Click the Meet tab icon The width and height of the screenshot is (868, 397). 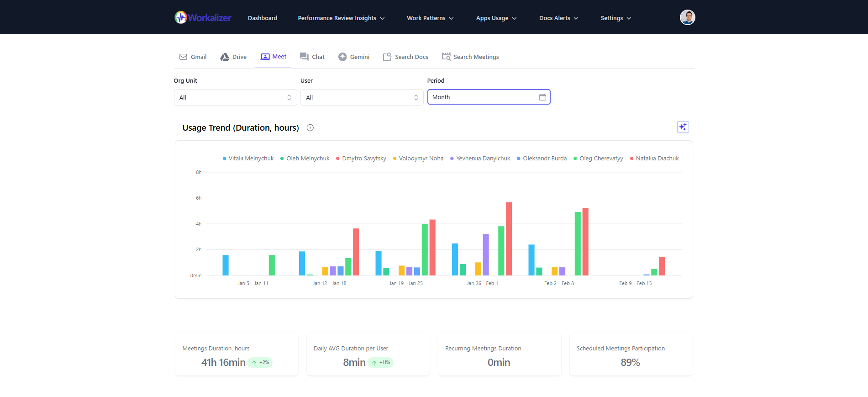click(x=265, y=57)
